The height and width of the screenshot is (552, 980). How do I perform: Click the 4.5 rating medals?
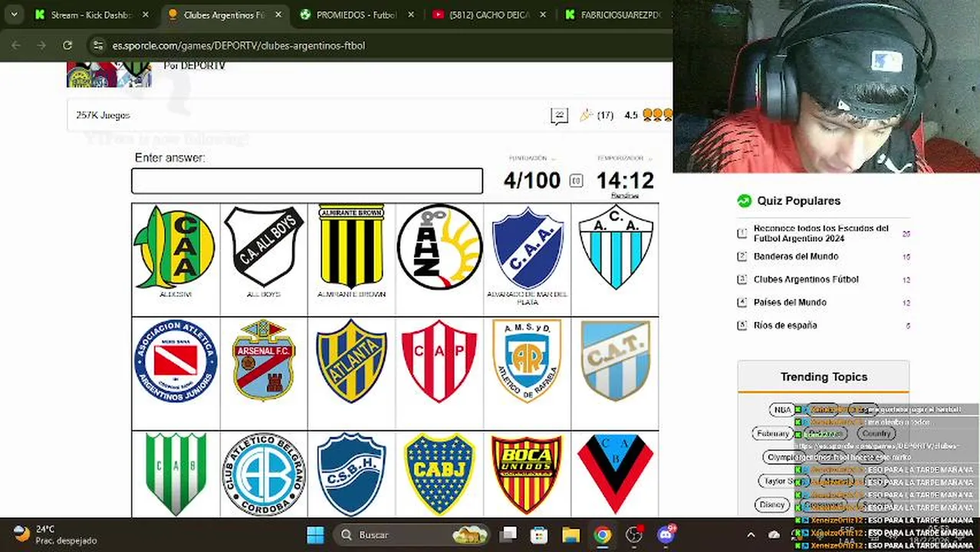657,115
